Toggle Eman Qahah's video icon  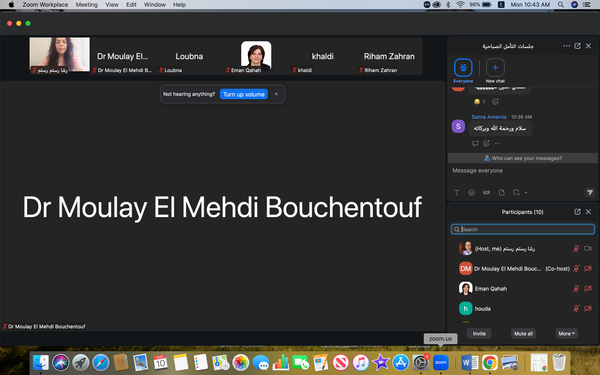588,289
